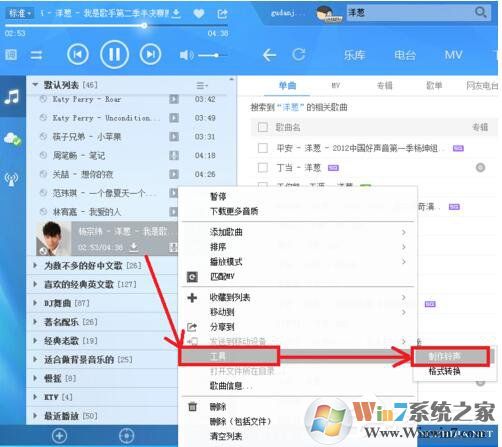Go back with the left arrow
502x447 pixels.
point(269,55)
